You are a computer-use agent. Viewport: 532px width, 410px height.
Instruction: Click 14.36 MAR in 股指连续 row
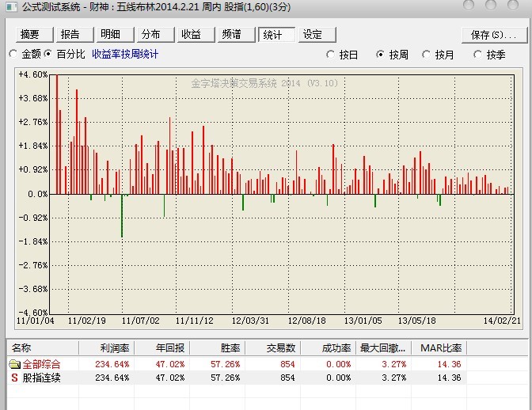pos(449,378)
